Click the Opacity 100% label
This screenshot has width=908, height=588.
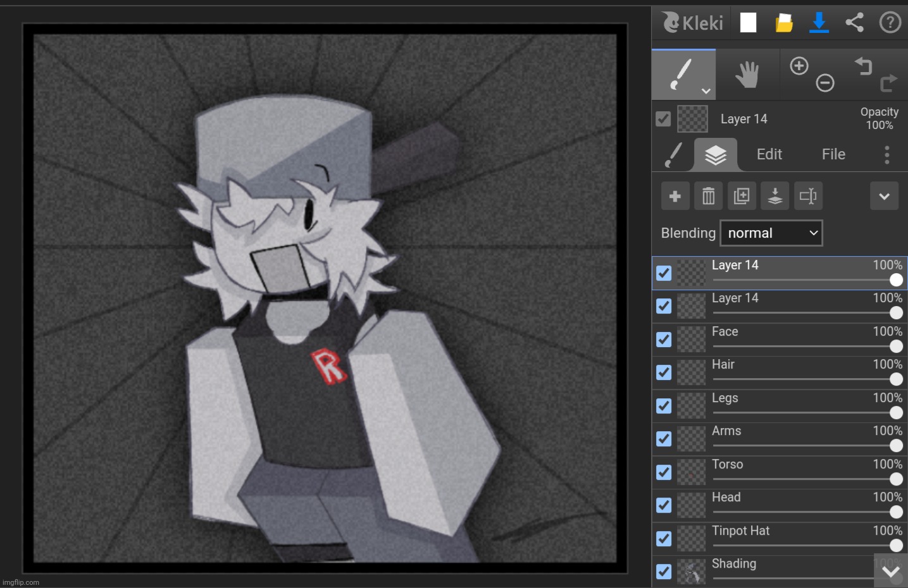pyautogui.click(x=880, y=118)
